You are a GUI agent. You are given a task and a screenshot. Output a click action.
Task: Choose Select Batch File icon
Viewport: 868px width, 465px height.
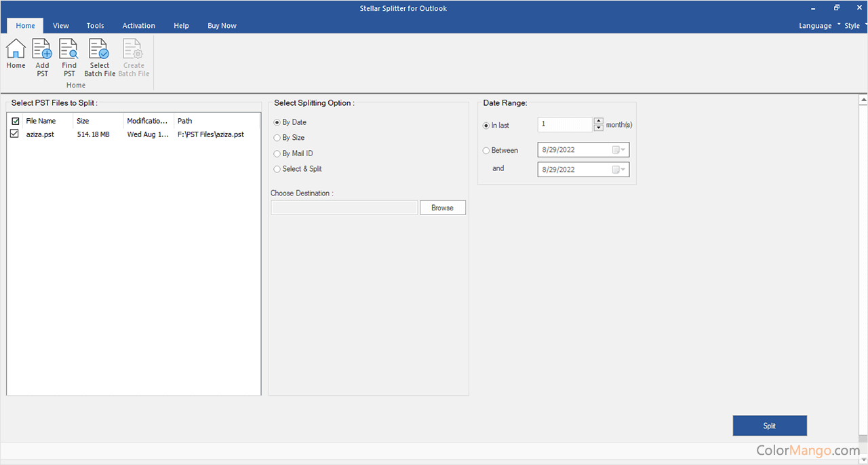click(x=100, y=58)
